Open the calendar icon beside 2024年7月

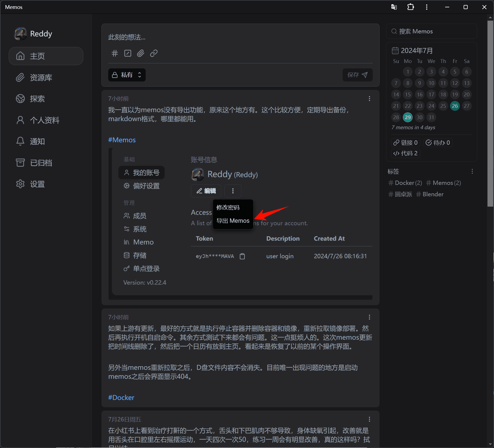(x=395, y=51)
